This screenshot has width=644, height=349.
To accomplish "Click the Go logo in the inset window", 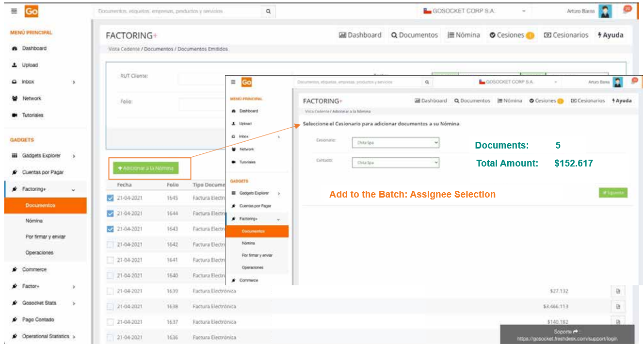I will point(246,83).
